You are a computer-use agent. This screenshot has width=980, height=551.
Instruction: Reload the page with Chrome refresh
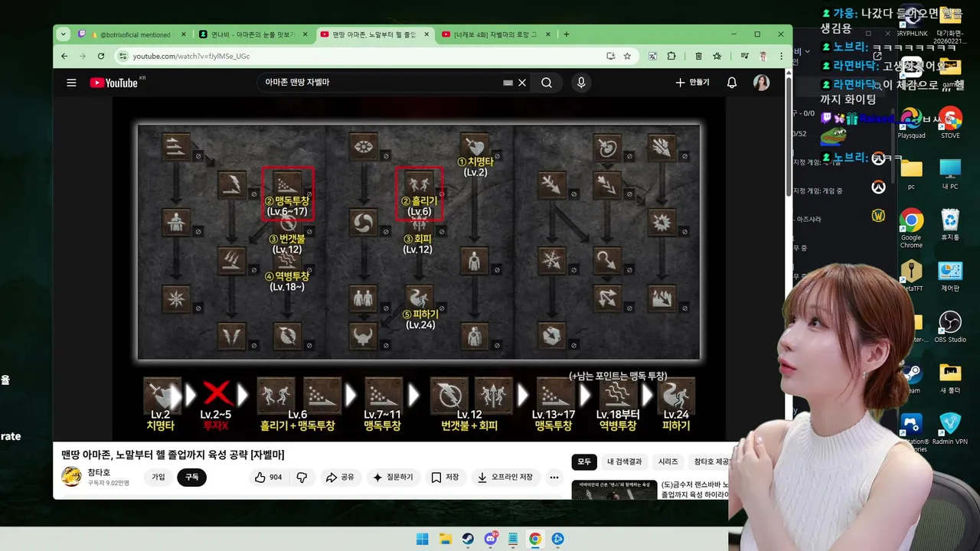(101, 56)
